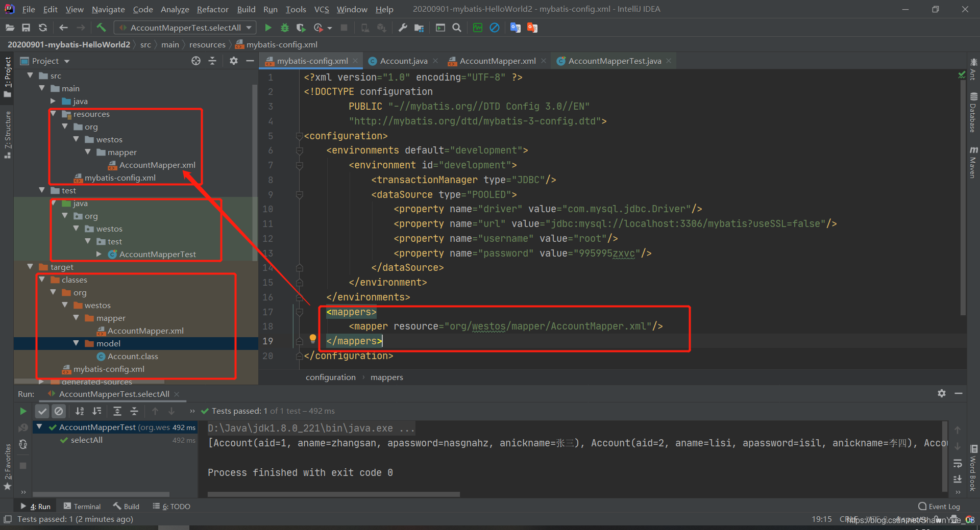This screenshot has height=530, width=980.
Task: Collapse the resources folder node
Action: (53, 114)
